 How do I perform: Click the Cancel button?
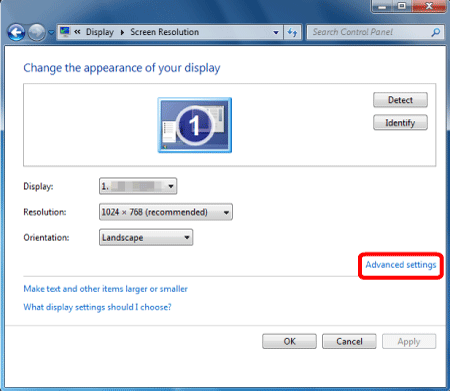tap(349, 341)
